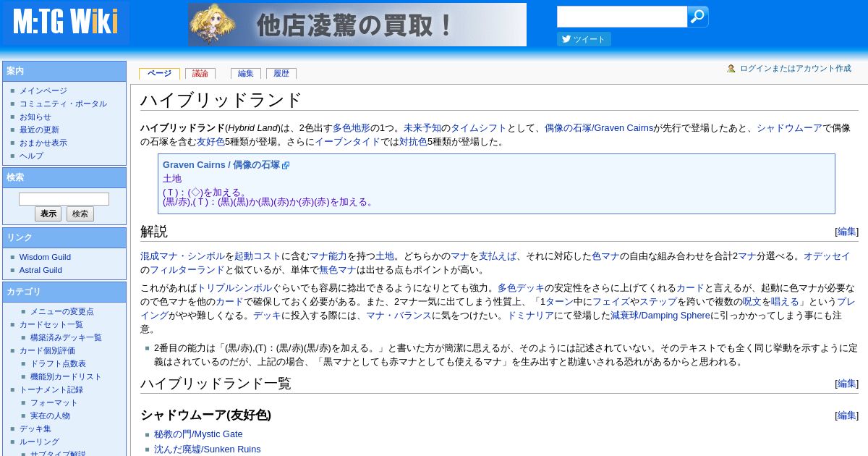868x456 pixels.
Task: Go to メインページ in sidebar
Action: (x=43, y=91)
